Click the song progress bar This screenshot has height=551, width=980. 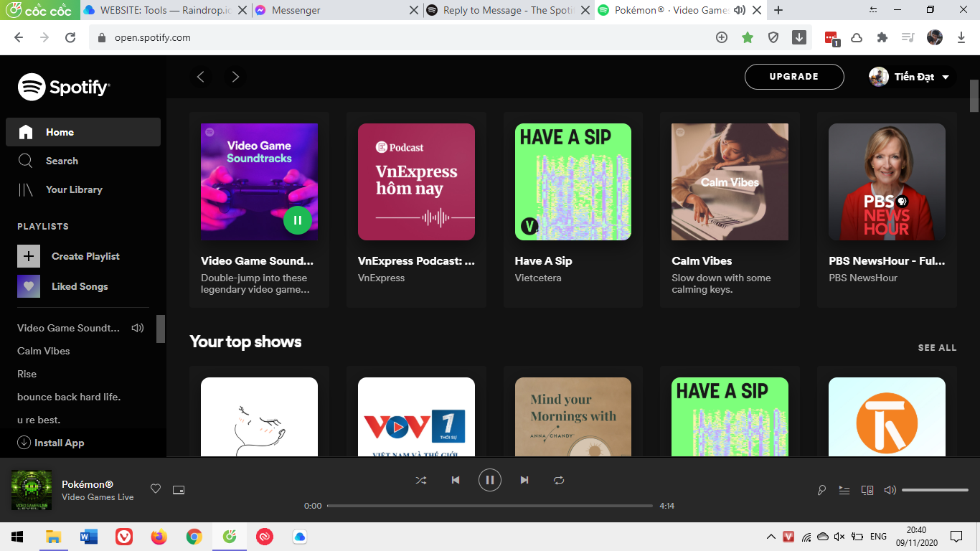pos(490,506)
